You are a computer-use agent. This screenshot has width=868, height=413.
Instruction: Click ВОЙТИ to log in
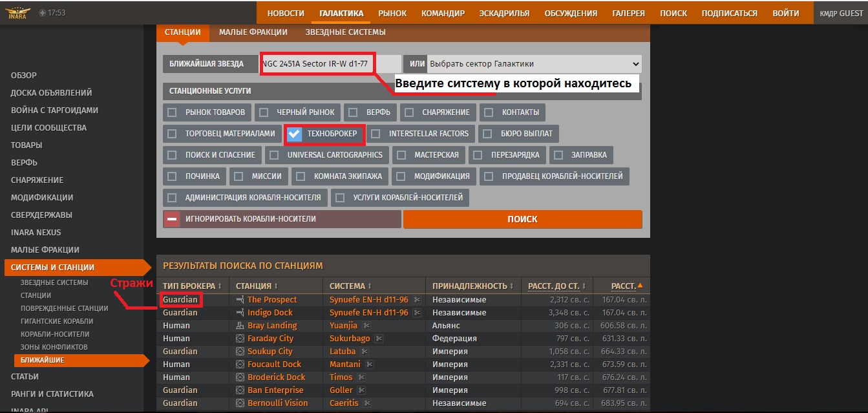(785, 13)
